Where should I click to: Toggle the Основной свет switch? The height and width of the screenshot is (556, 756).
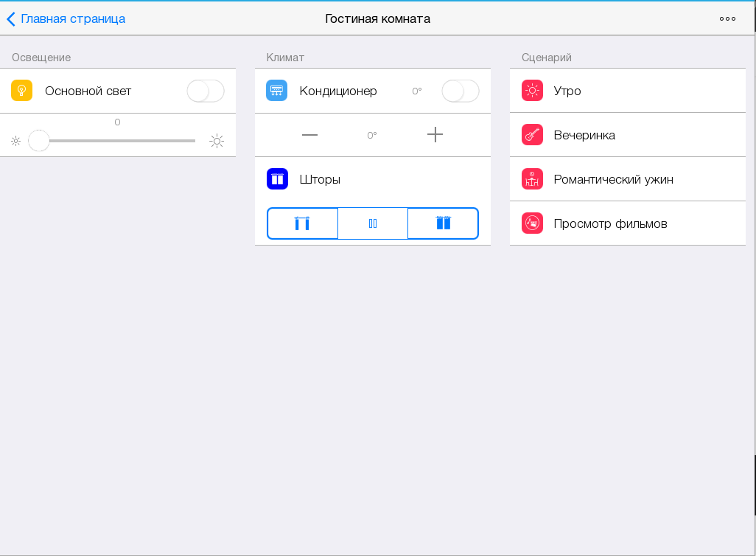point(205,91)
